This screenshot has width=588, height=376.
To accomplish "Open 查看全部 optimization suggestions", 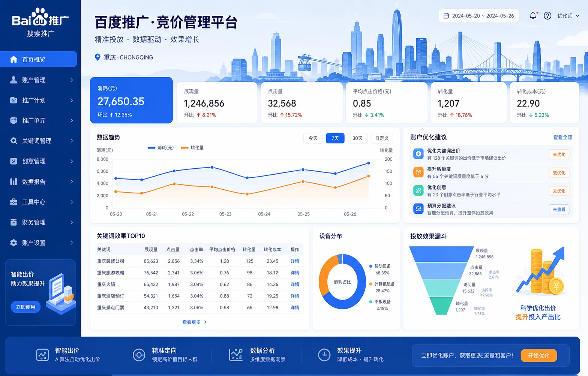I will pos(563,137).
